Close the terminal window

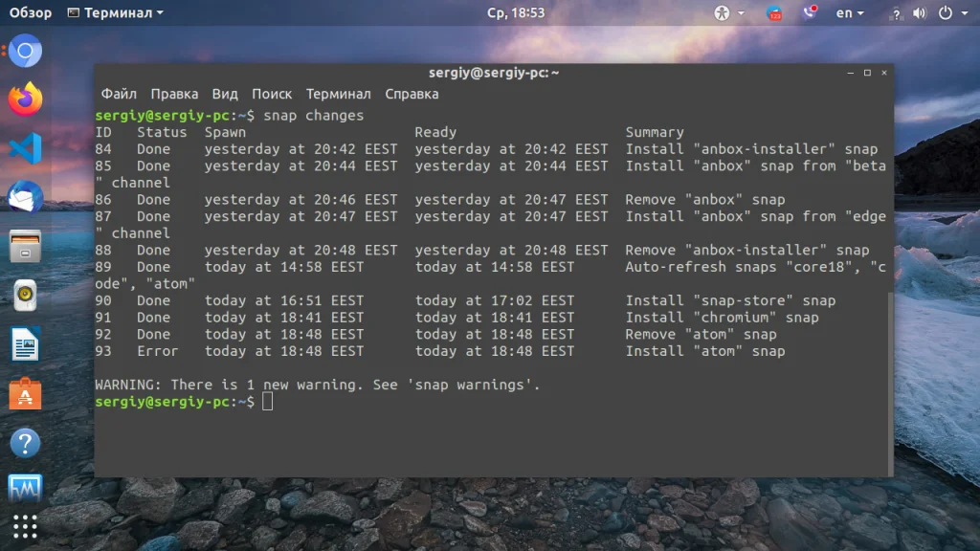pos(884,73)
